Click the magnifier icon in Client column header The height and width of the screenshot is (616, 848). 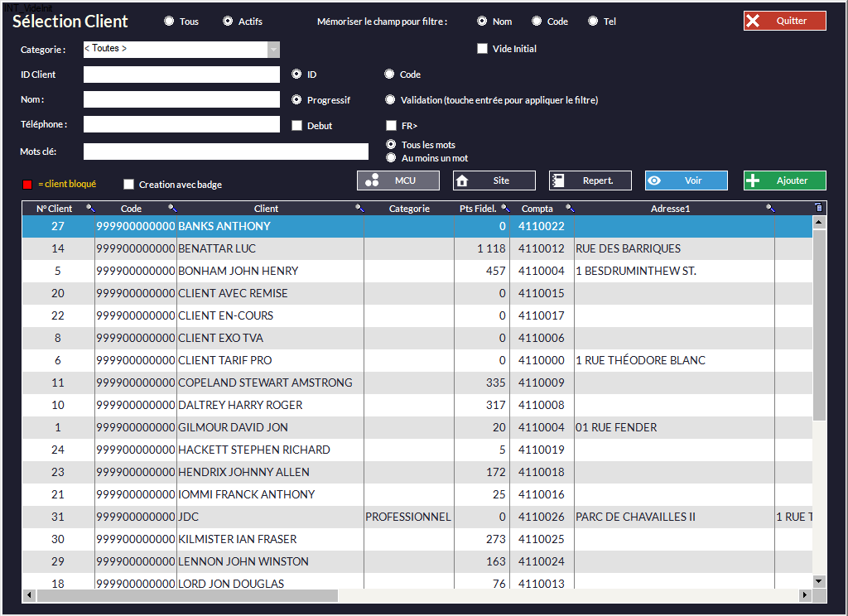359,209
